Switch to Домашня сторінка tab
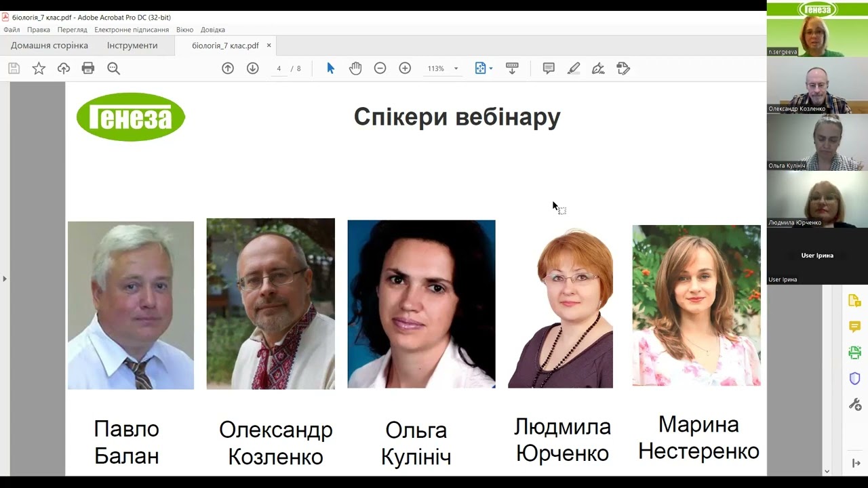 [x=50, y=45]
